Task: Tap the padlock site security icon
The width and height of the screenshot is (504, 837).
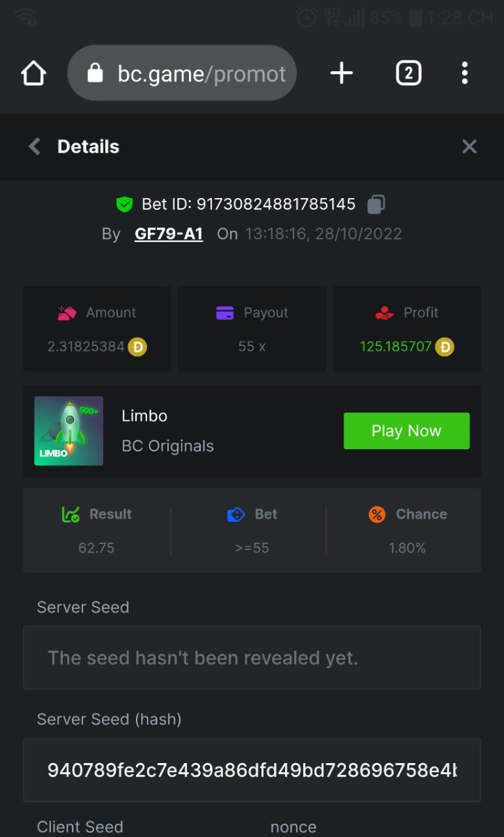Action: point(96,73)
